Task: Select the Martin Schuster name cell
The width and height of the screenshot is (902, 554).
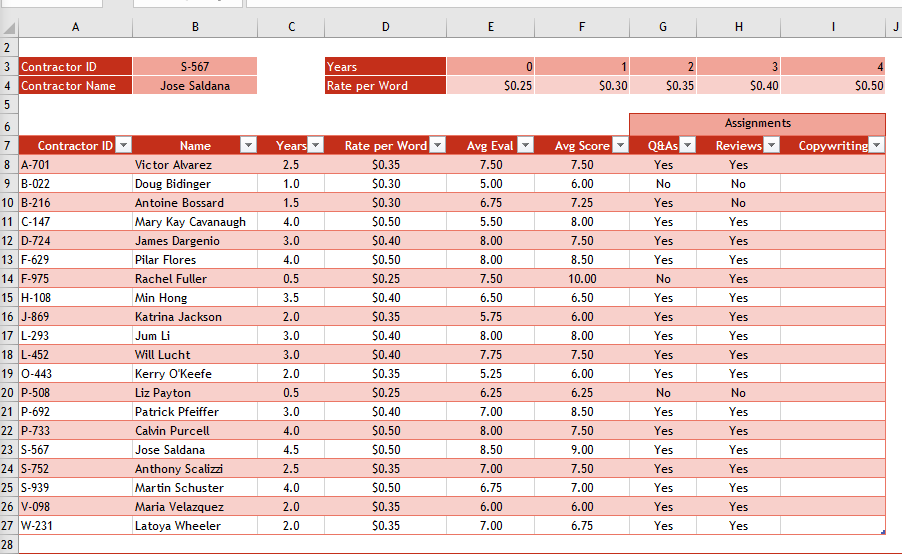Action: tap(195, 487)
